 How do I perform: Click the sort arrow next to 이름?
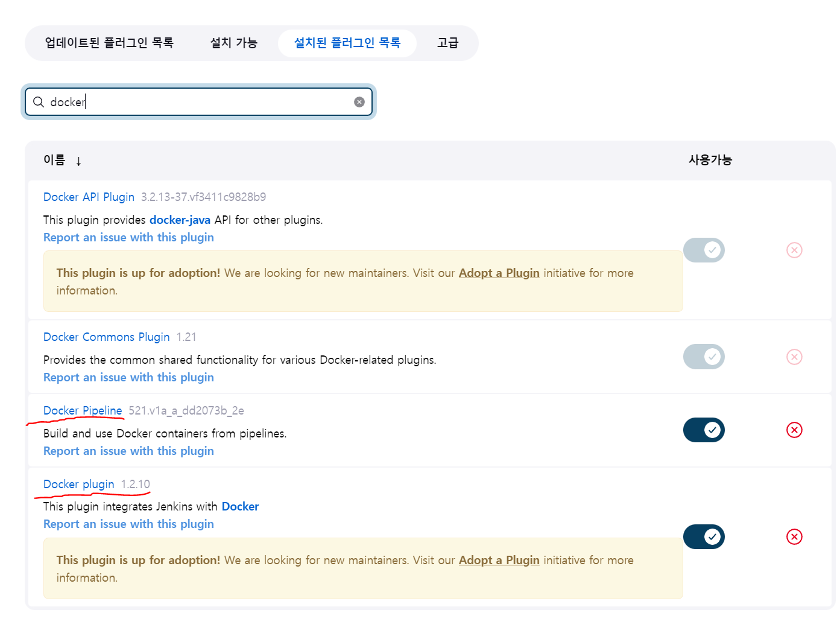coord(78,161)
